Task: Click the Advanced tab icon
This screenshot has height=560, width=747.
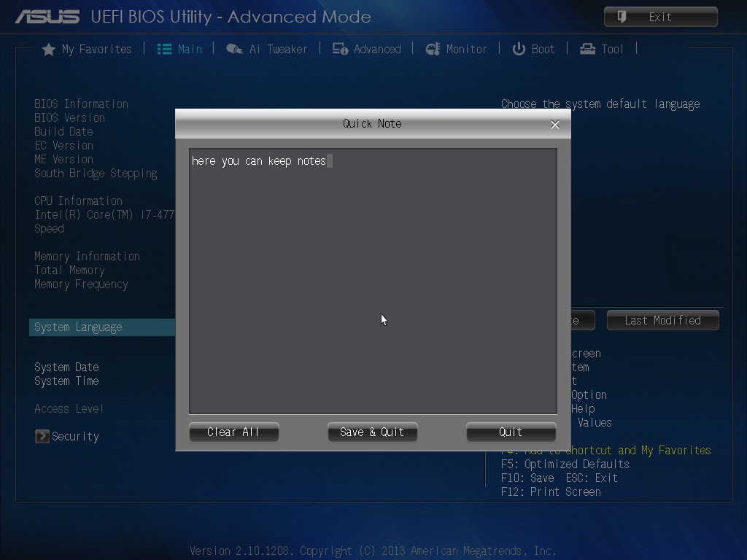Action: click(x=340, y=49)
